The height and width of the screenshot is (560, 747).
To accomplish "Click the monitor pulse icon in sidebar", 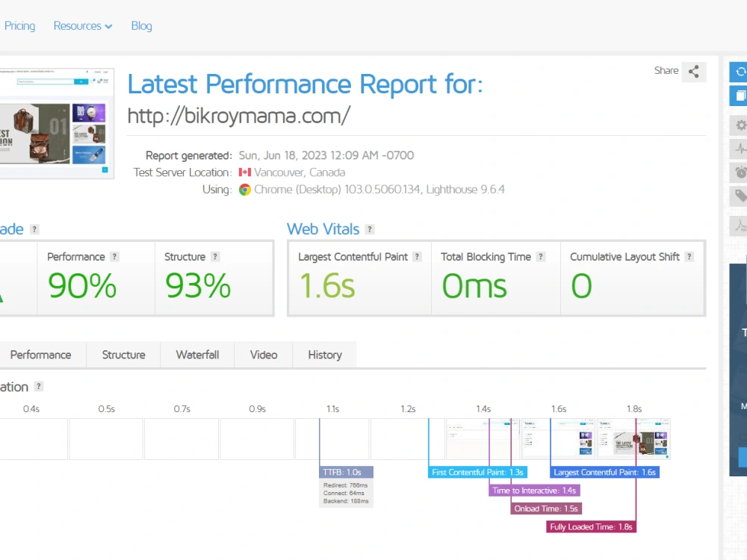I will 739,149.
